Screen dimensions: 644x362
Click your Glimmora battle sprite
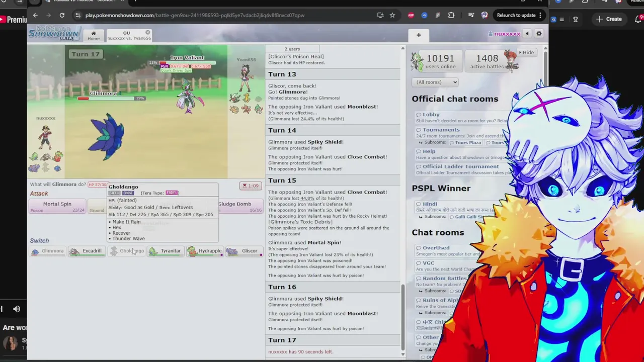pos(106,137)
